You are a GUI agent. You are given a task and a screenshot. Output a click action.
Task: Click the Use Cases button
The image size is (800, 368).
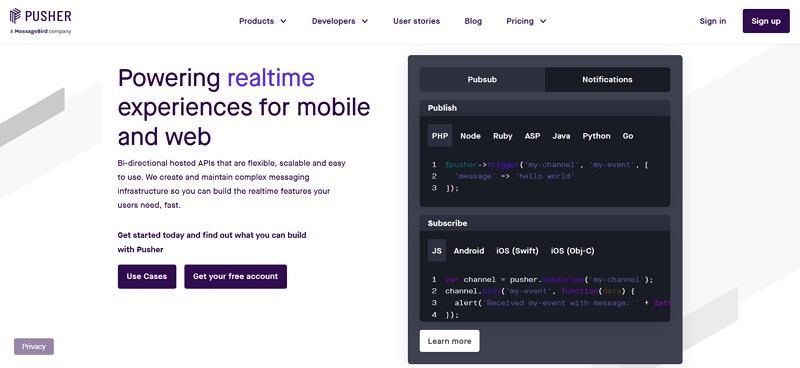click(147, 277)
